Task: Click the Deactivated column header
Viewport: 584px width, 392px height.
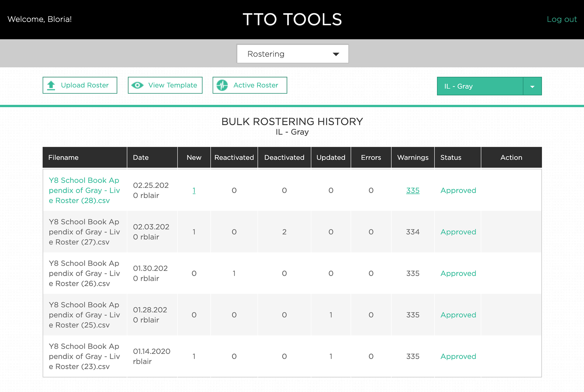Action: pyautogui.click(x=284, y=158)
